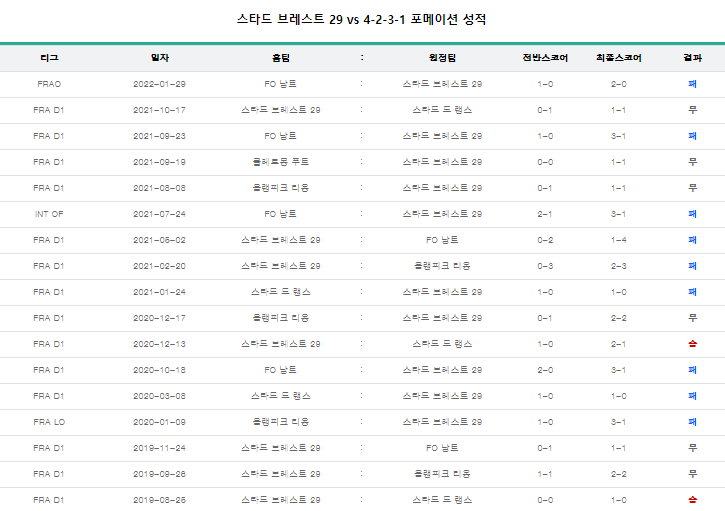
Task: Click the date 2022-01-29
Action: coord(160,84)
